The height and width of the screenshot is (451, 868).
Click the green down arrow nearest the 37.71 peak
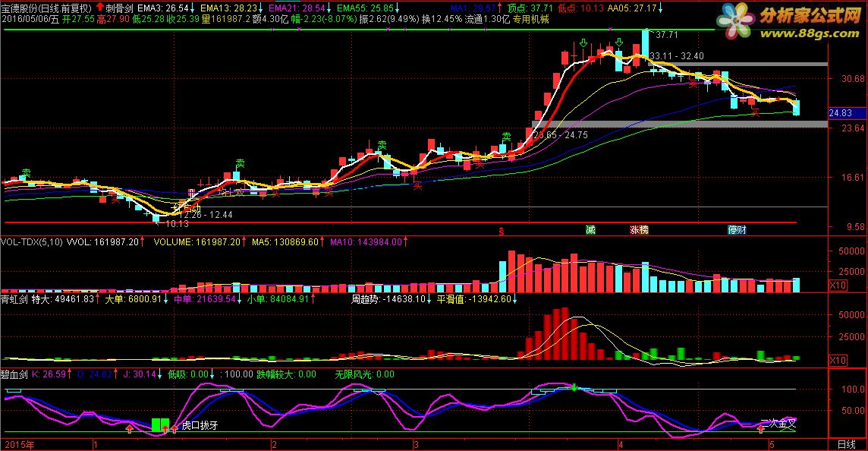click(619, 43)
